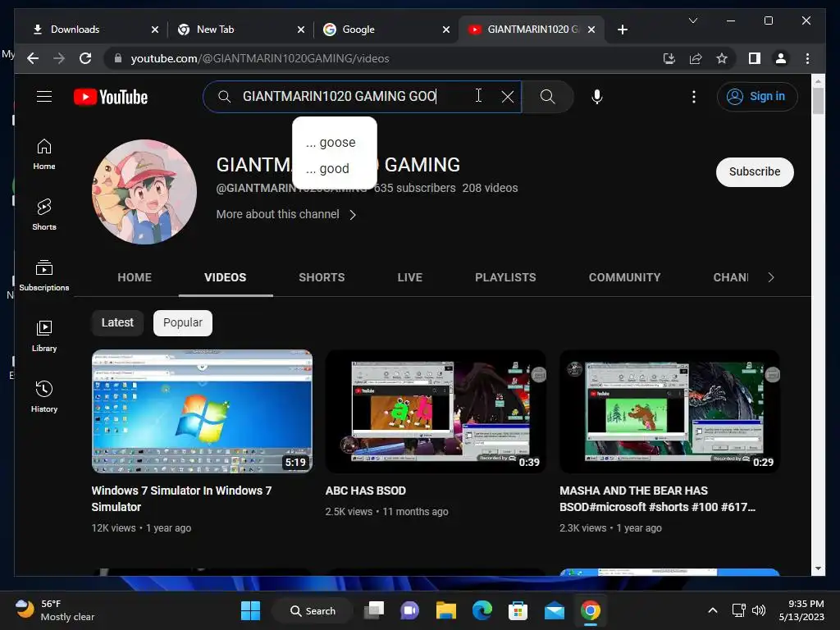The image size is (840, 630).
Task: Open the Chrome three-dot menu
Action: [x=807, y=58]
